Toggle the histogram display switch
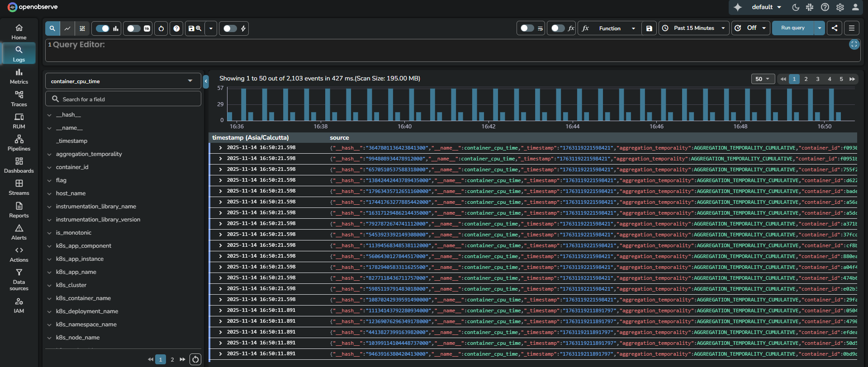The width and height of the screenshot is (868, 367). 103,28
